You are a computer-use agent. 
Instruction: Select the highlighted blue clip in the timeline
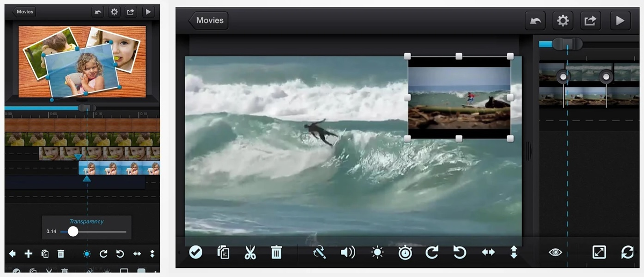coord(119,168)
